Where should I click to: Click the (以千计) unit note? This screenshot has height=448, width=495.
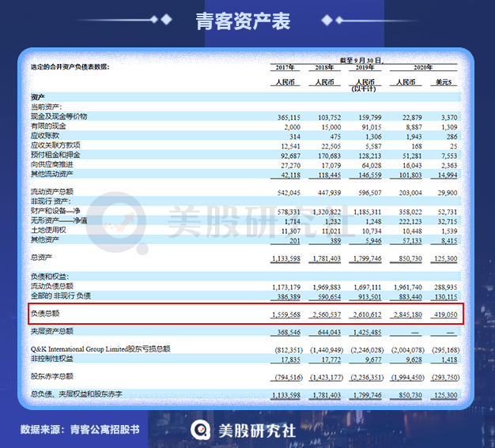[364, 89]
